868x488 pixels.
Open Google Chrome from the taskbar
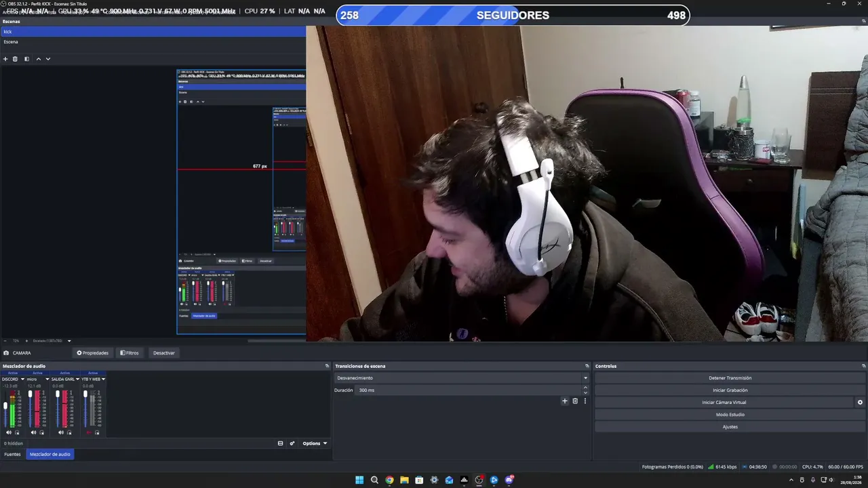[x=389, y=480]
